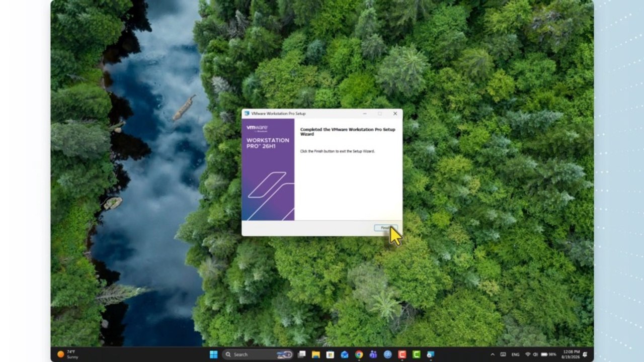Expand the hidden system tray icons chevron
This screenshot has height=362, width=644.
click(492, 354)
